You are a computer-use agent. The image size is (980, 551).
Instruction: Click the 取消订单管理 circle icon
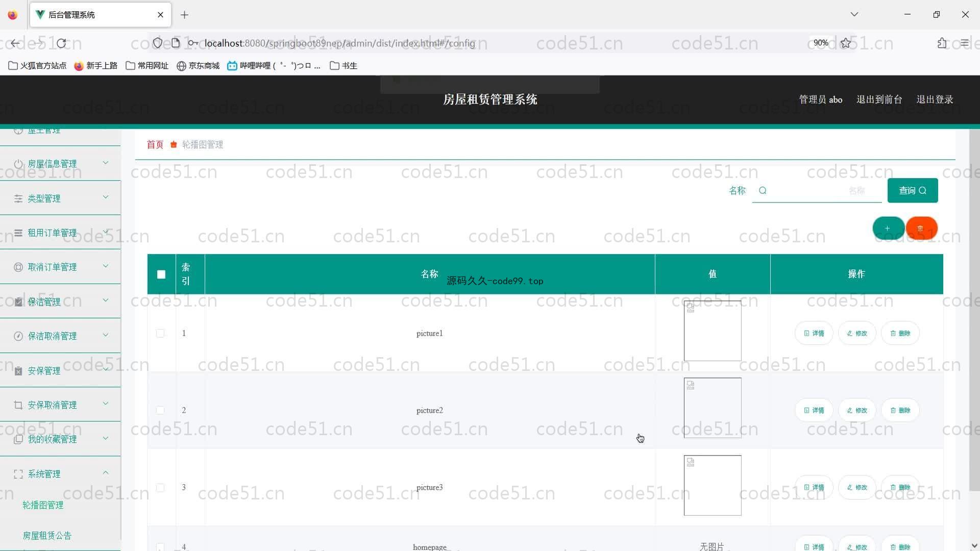point(18,267)
